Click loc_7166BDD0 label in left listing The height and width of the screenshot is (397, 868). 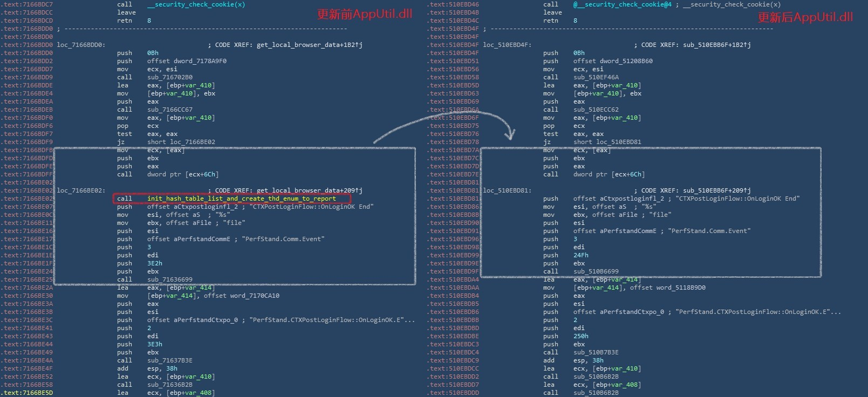tap(81, 45)
